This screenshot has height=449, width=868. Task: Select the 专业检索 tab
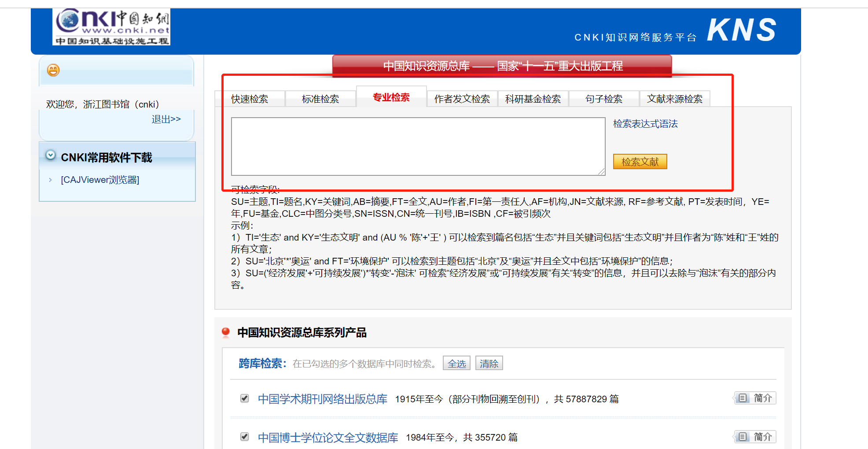(391, 97)
